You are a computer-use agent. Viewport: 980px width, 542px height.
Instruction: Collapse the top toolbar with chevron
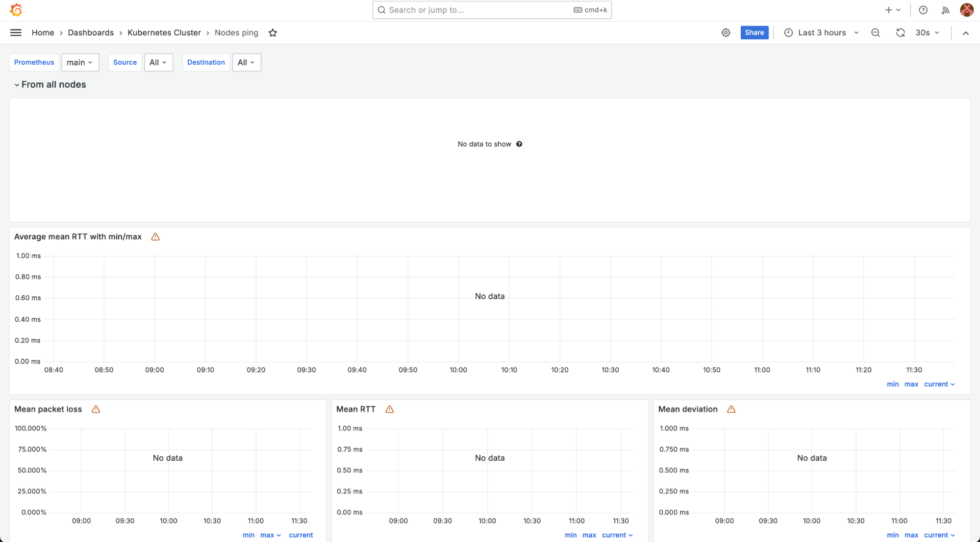(x=965, y=33)
